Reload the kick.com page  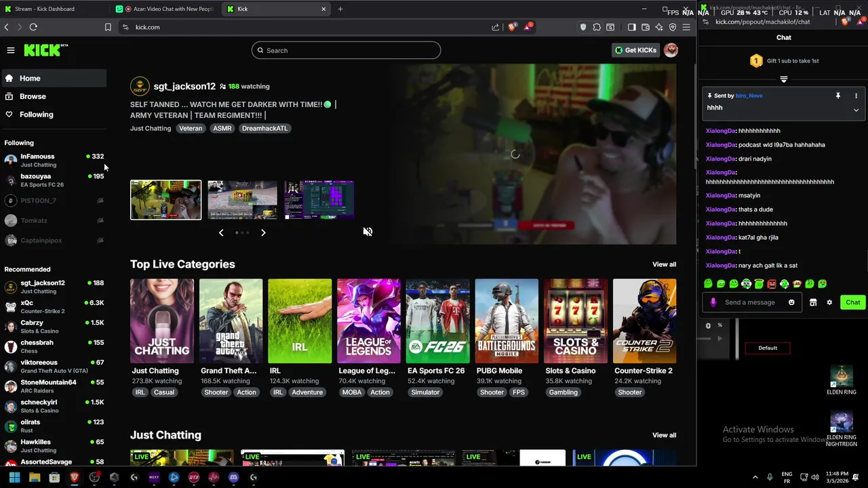(x=33, y=27)
